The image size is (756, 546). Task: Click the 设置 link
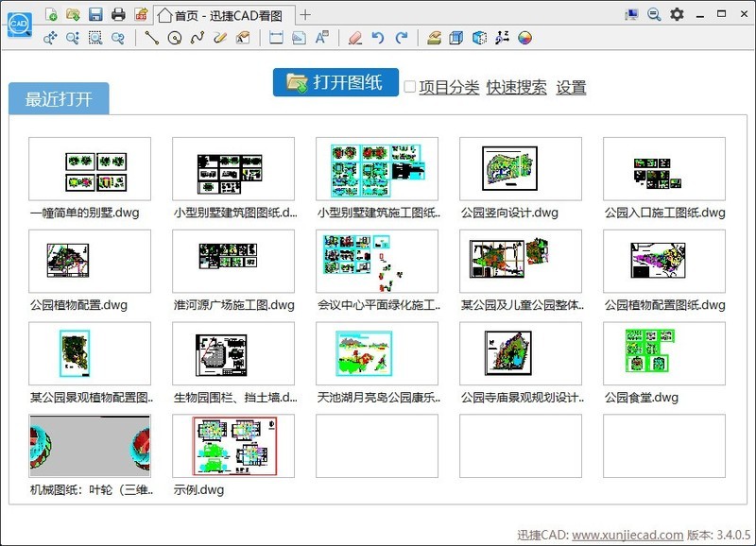coord(571,88)
